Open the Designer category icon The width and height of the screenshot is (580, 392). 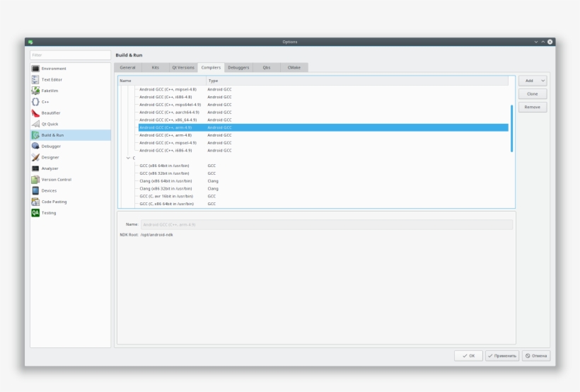[x=35, y=157]
